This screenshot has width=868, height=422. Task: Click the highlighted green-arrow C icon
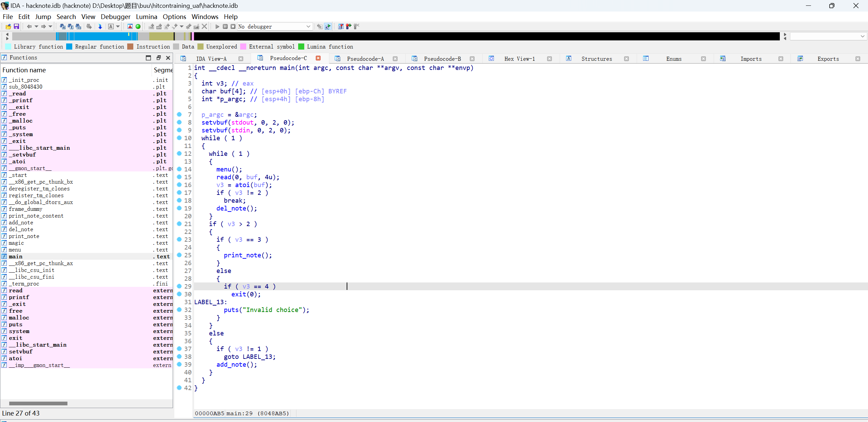tap(328, 26)
